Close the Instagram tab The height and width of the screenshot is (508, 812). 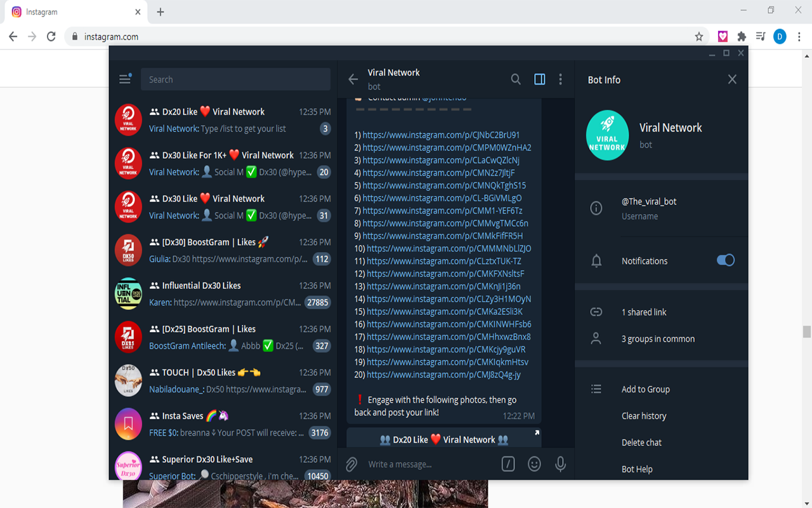(138, 12)
